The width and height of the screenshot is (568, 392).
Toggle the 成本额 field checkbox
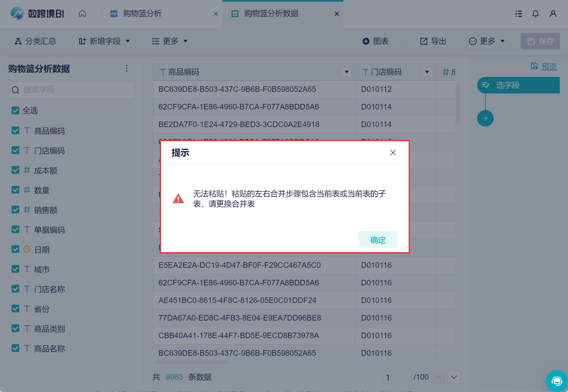point(15,170)
